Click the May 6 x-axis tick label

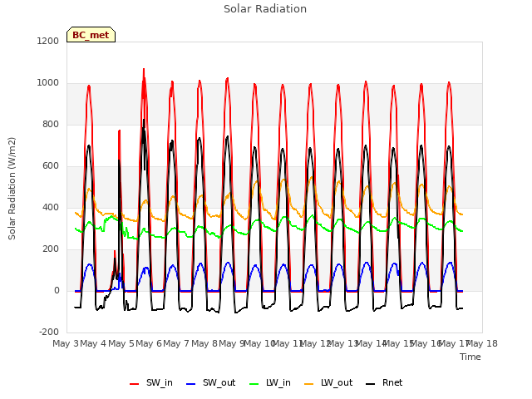149,343
